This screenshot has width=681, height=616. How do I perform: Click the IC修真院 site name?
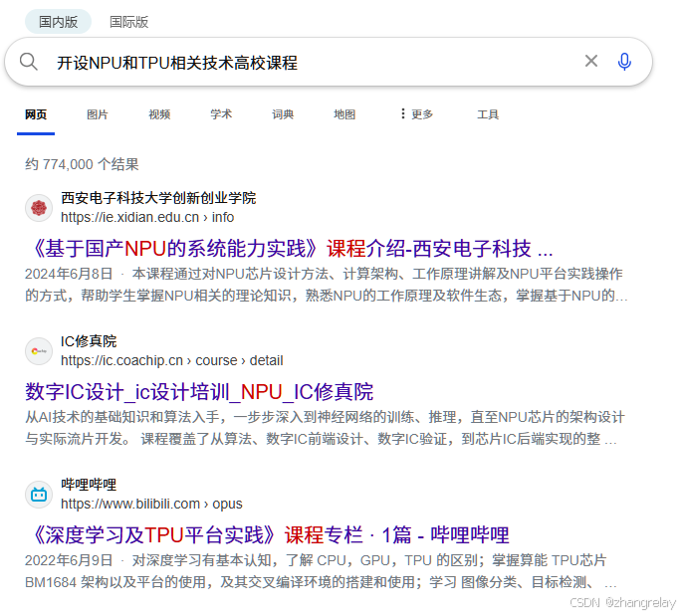[89, 341]
